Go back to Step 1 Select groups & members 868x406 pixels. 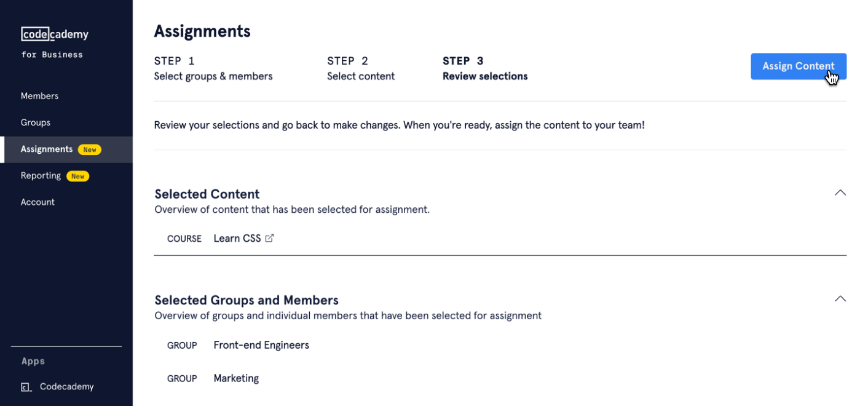click(x=213, y=69)
